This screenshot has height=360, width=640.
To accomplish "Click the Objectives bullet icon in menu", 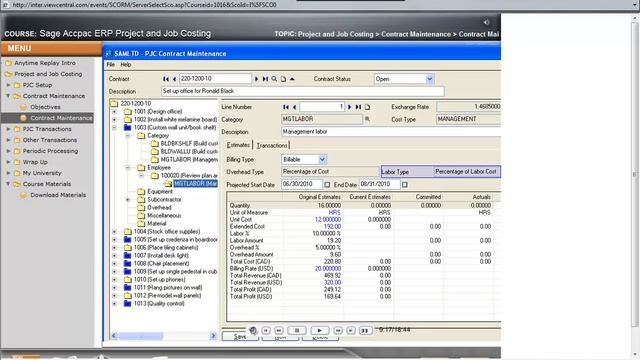I will (24, 107).
